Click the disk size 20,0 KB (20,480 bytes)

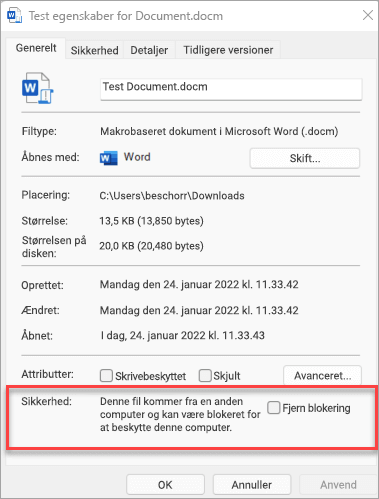[x=152, y=246]
